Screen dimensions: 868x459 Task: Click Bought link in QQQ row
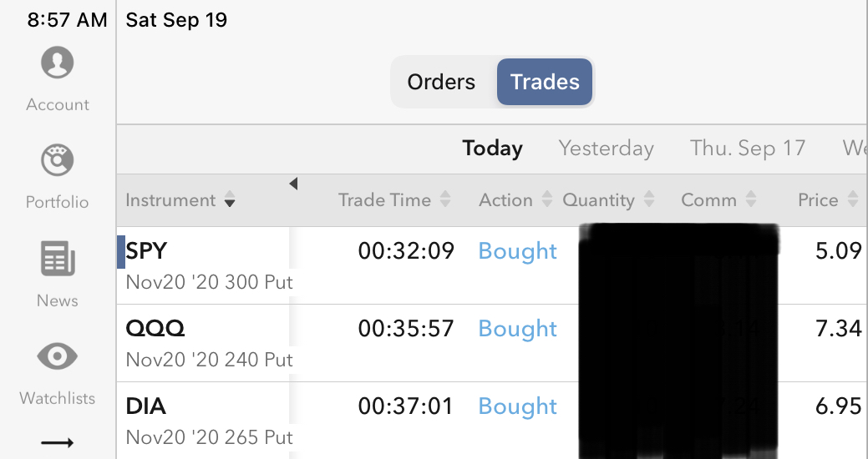click(x=517, y=329)
